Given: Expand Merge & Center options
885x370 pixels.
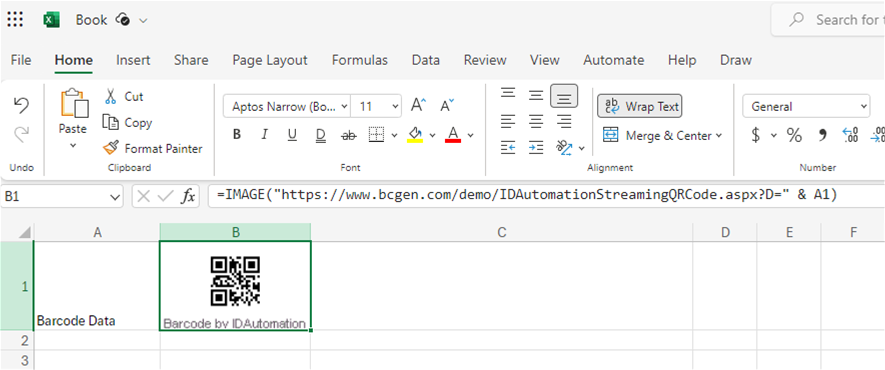Looking at the screenshot, I should point(719,135).
